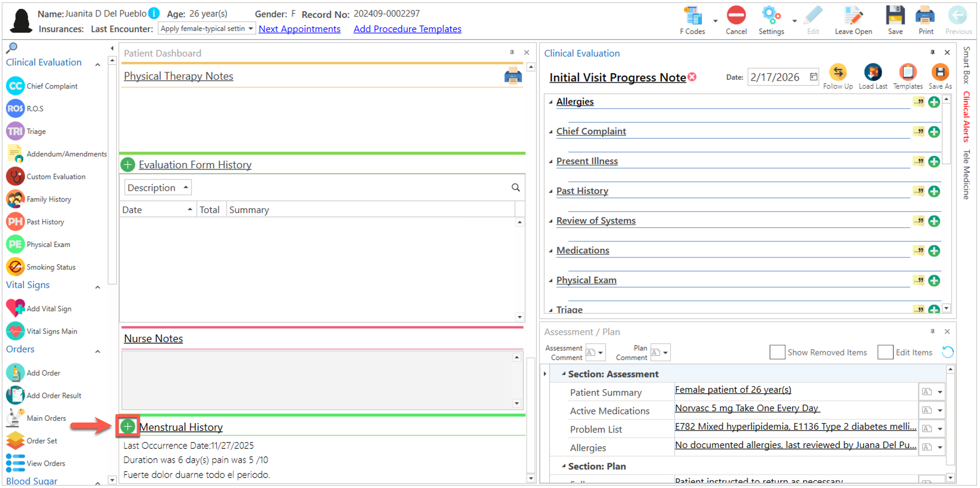Add Allergies entry with green plus
This screenshot has height=488, width=980.
point(934,102)
